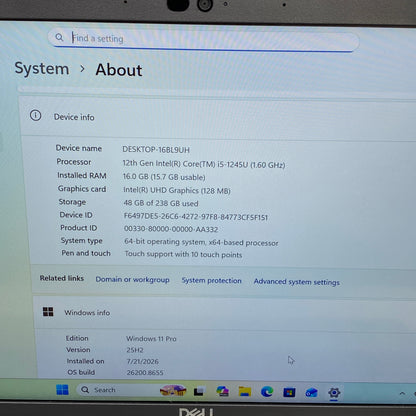Select the Product ID 00330-80000 value
This screenshot has height=416, width=416.
coord(171,229)
